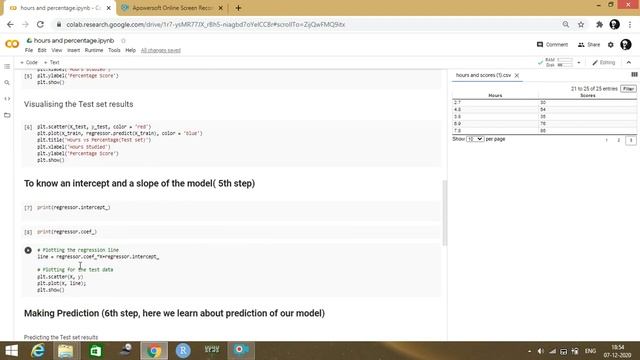Viewport: 640px width, 360px height.
Task: Click the volume tray icon
Action: click(540, 351)
